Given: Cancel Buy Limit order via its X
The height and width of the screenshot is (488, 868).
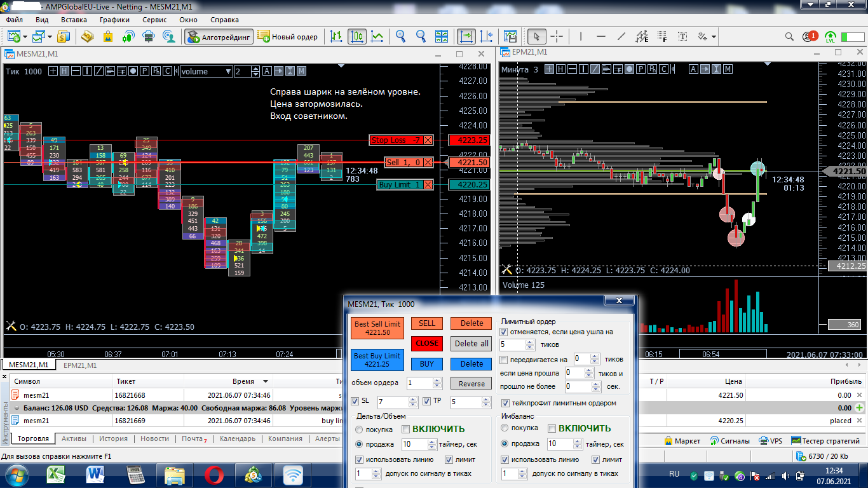Looking at the screenshot, I should 428,184.
